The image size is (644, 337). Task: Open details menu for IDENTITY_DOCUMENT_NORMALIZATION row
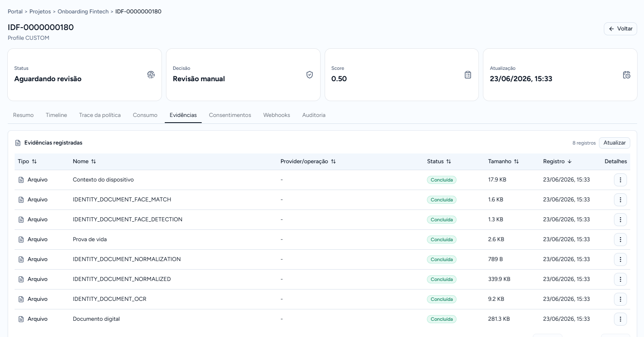click(620, 259)
